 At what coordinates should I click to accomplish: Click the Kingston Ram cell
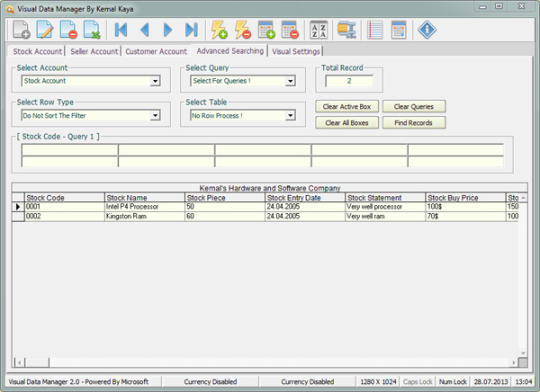coord(144,216)
